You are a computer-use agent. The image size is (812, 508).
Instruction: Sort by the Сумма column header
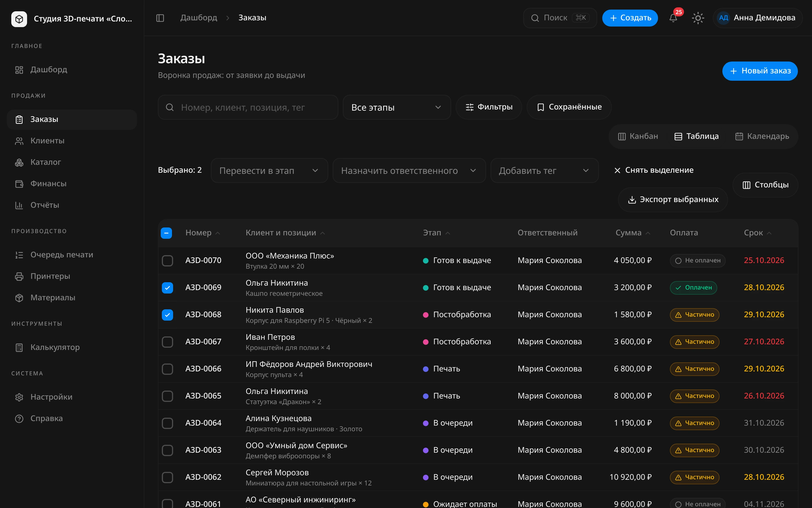(x=633, y=233)
